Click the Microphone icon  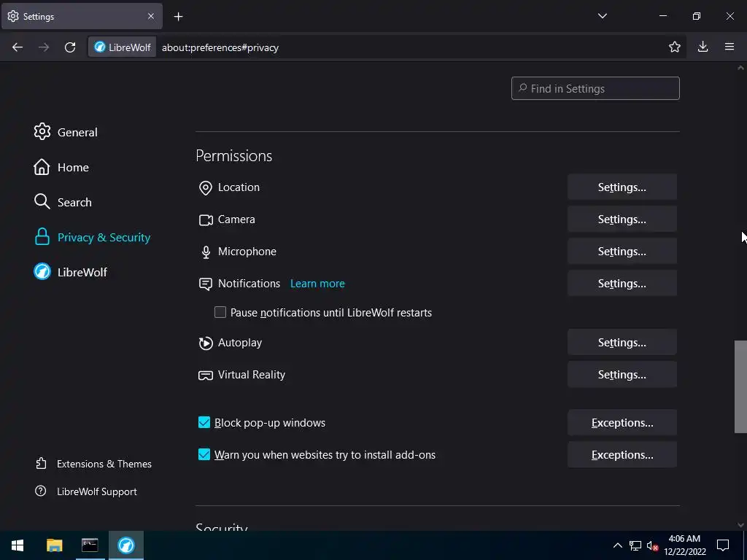click(206, 252)
